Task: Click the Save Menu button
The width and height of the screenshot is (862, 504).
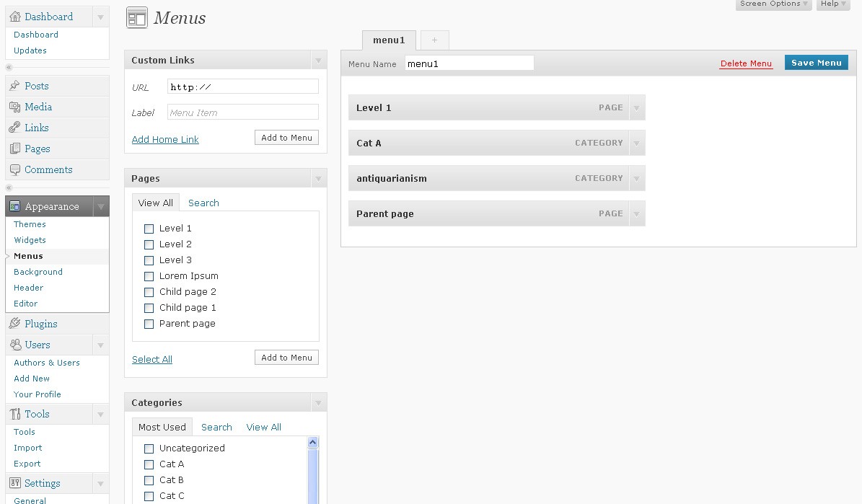Action: coord(816,63)
